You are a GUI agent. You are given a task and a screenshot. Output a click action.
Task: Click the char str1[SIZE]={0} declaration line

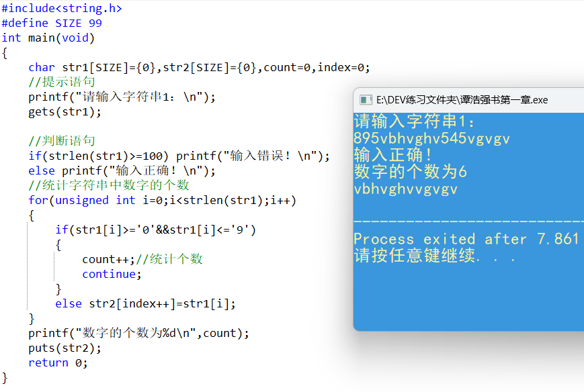[x=200, y=67]
